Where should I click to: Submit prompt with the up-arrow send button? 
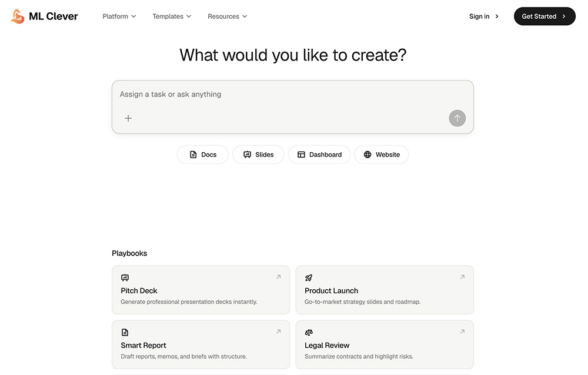[x=457, y=118]
